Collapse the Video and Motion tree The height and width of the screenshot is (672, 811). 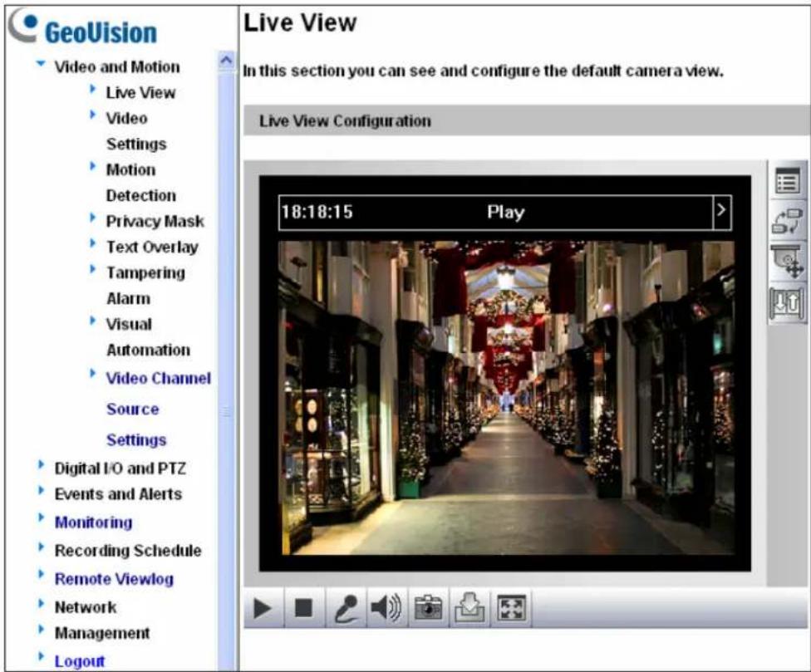coord(41,64)
